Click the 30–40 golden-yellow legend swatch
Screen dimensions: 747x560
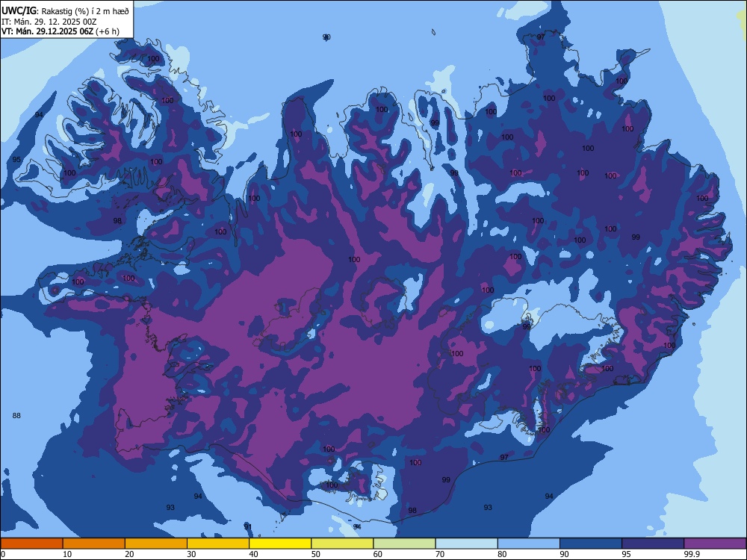(x=218, y=544)
